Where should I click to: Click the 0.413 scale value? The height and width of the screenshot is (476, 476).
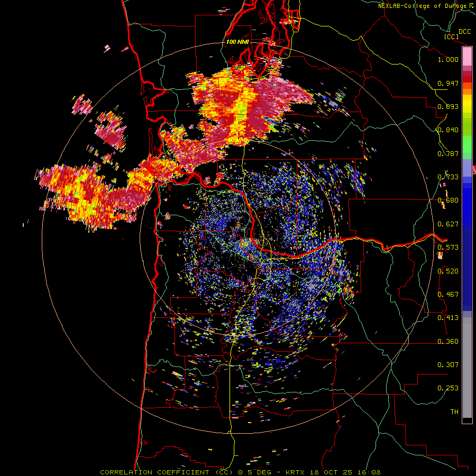point(448,318)
